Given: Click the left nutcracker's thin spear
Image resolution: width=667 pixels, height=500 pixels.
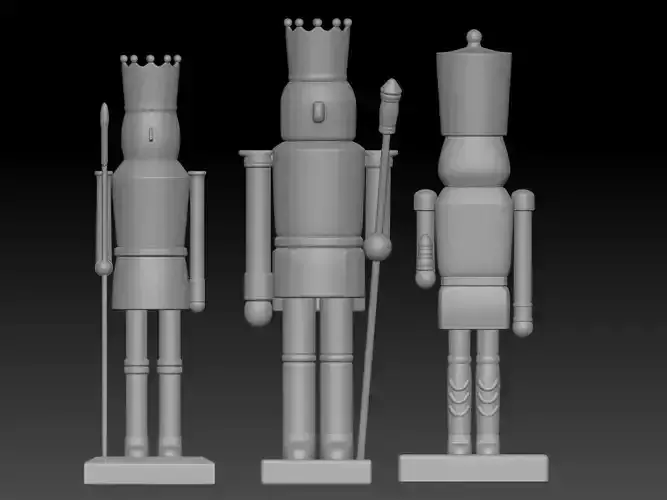Looking at the screenshot, I should point(104,281).
